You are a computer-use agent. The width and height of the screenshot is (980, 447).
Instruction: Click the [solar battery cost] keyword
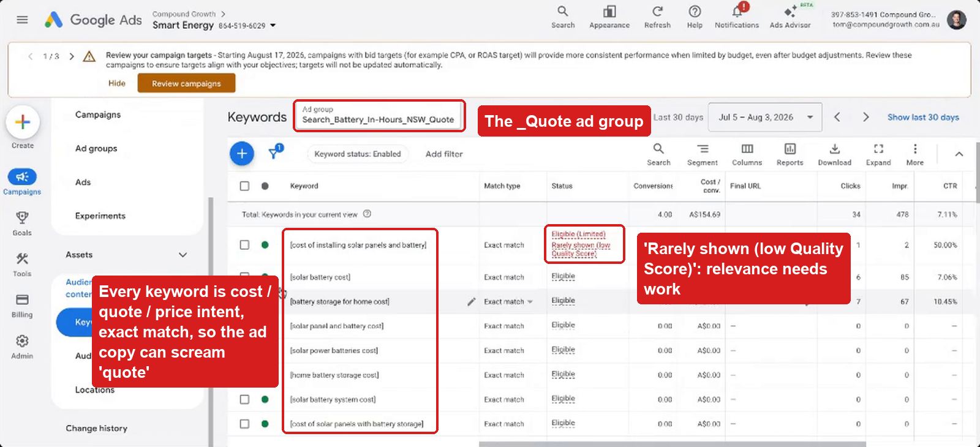[x=320, y=277]
